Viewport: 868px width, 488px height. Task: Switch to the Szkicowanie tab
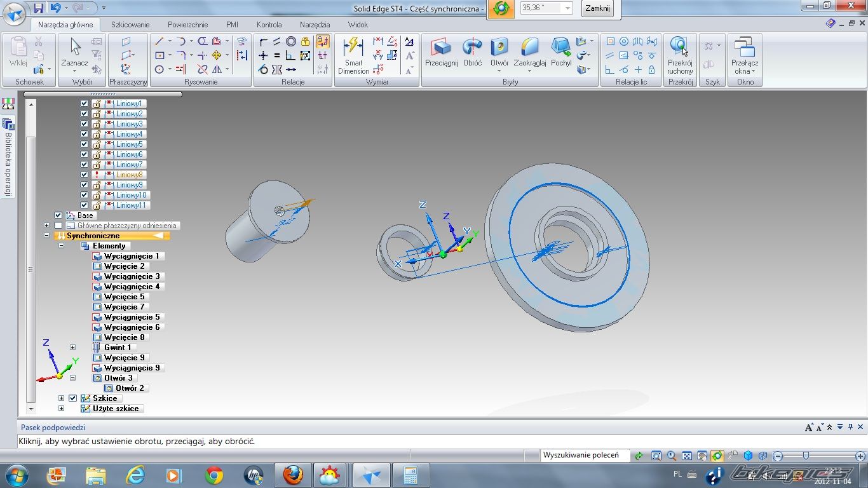pos(130,25)
